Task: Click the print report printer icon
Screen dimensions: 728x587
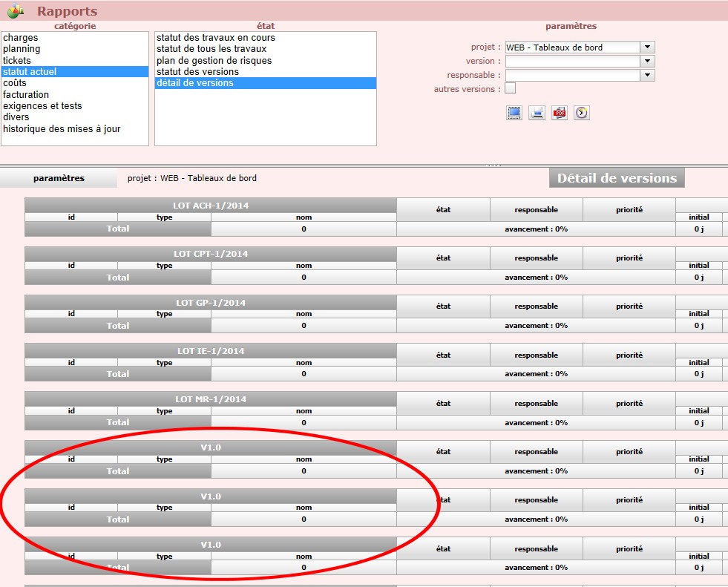Action: pos(537,113)
